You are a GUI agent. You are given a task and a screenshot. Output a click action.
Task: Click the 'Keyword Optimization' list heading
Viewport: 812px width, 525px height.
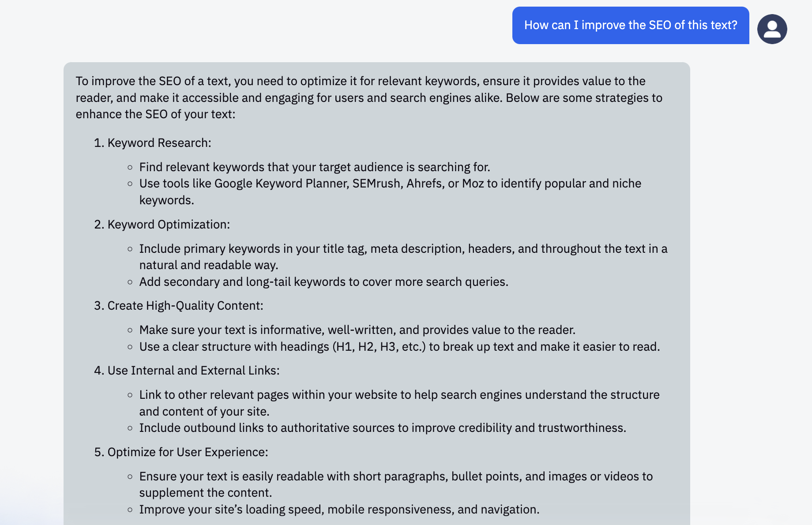(x=168, y=225)
